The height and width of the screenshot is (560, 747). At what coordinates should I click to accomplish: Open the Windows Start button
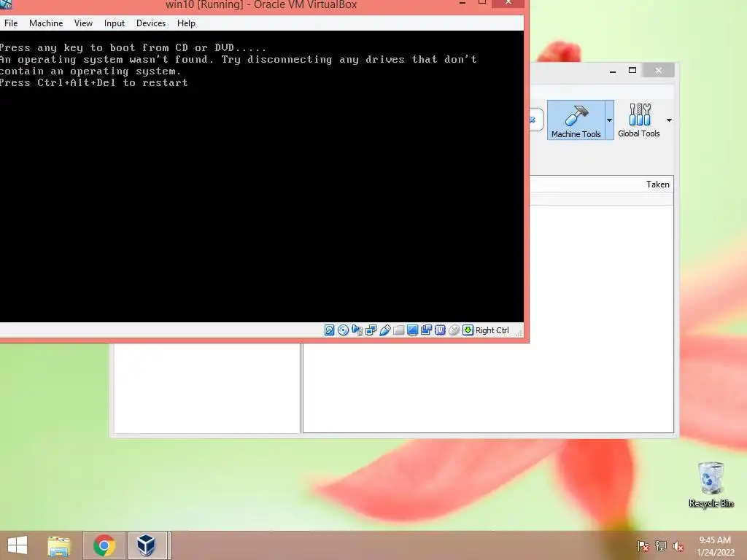18,545
